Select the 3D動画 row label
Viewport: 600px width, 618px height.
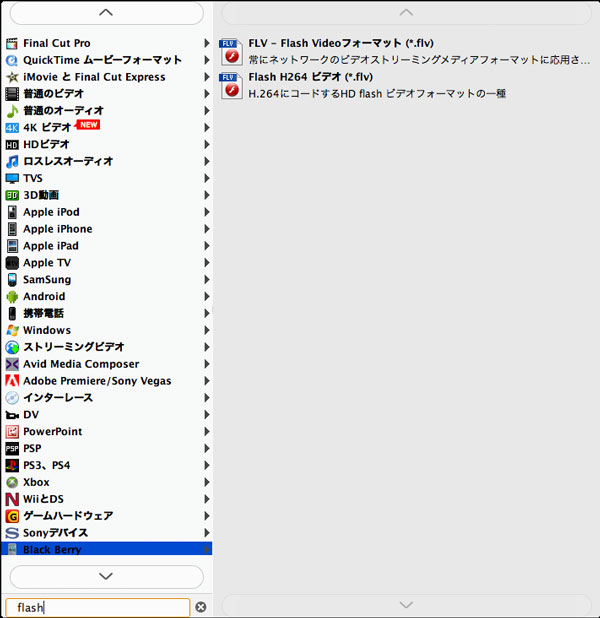[x=41, y=195]
